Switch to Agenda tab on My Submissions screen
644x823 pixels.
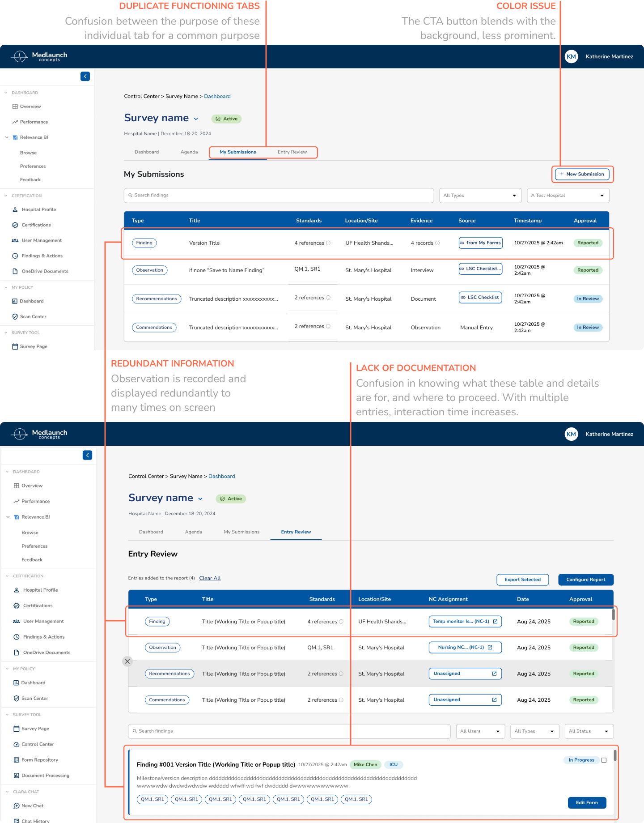pyautogui.click(x=189, y=152)
